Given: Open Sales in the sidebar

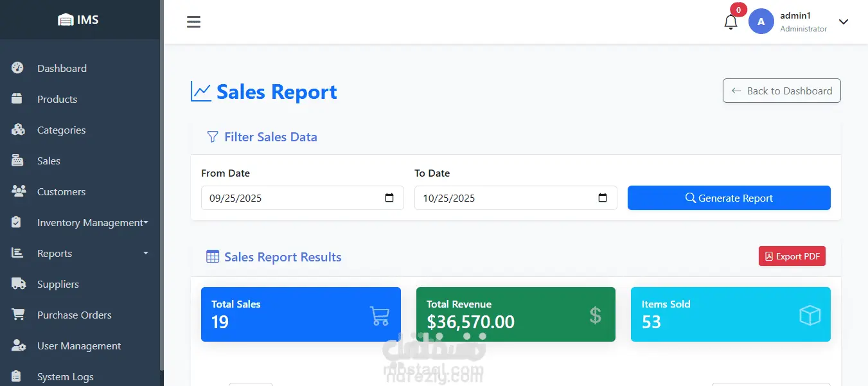Looking at the screenshot, I should pyautogui.click(x=49, y=161).
